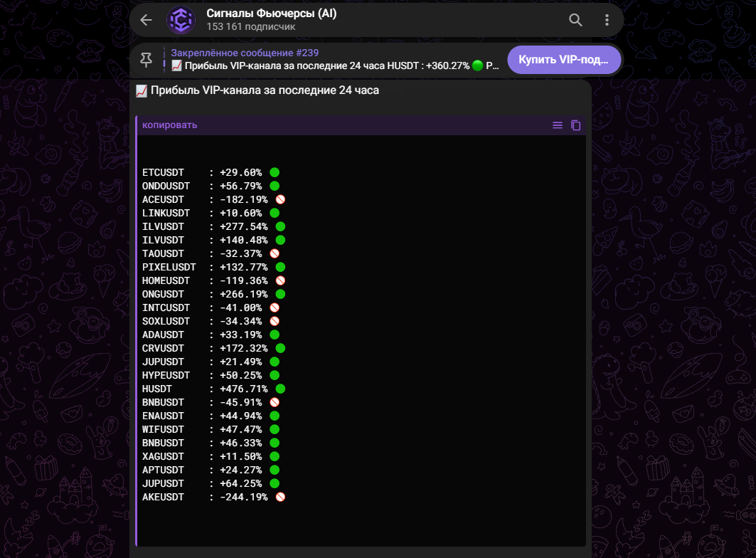
Task: Select the LINKUSDT +10.60% row
Action: (211, 213)
